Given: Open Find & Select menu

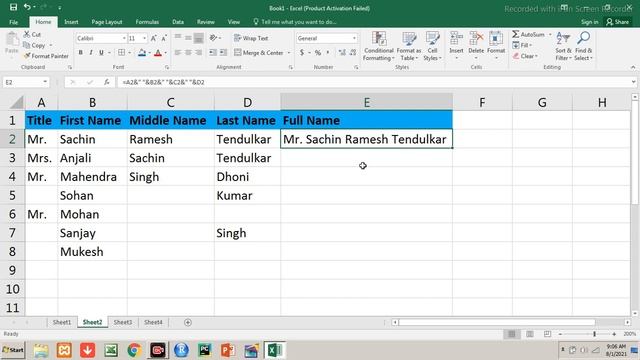Looking at the screenshot, I should point(583,46).
